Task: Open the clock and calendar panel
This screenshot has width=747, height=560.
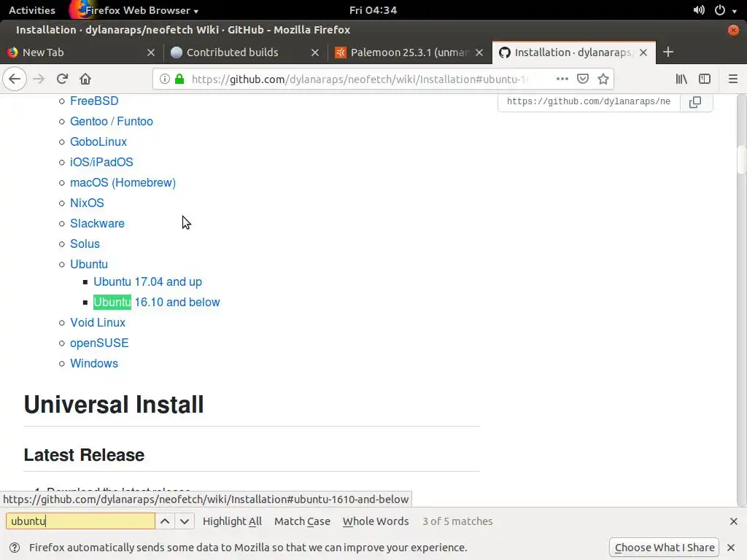Action: [373, 10]
